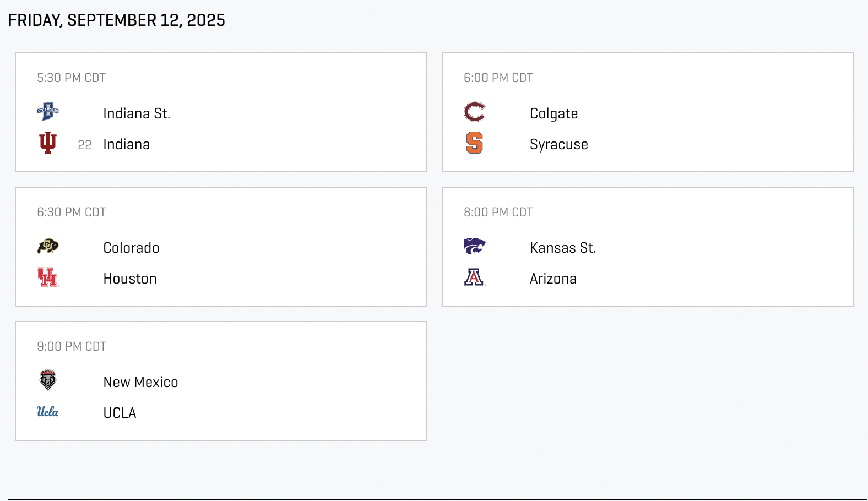Click the Colgate maroon C logo

[x=474, y=112]
